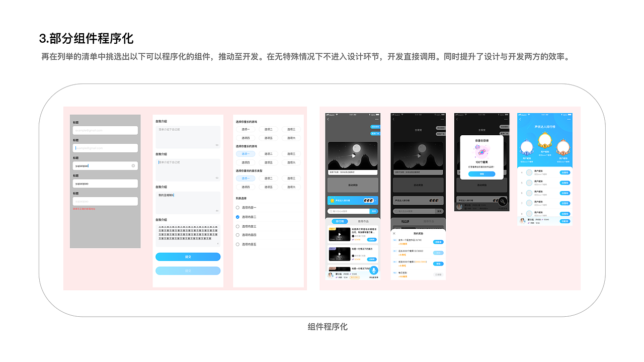The width and height of the screenshot is (644, 362).
Task: Switch to the 推荐作品 tab
Action: click(x=364, y=221)
